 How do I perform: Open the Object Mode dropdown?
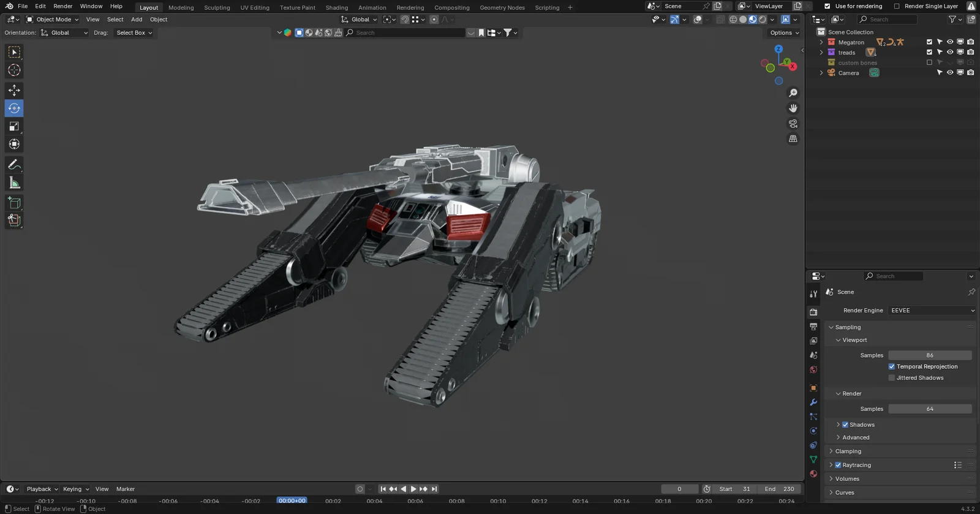53,20
